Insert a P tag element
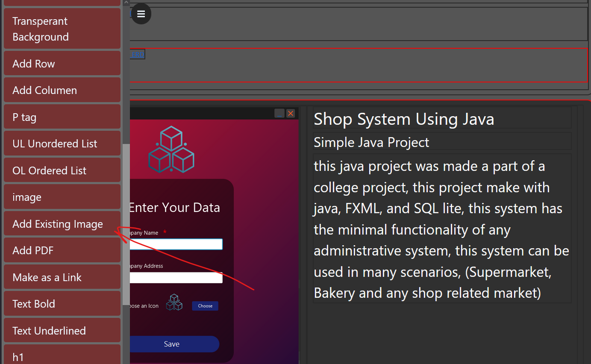Image resolution: width=591 pixels, height=364 pixels. (x=62, y=117)
